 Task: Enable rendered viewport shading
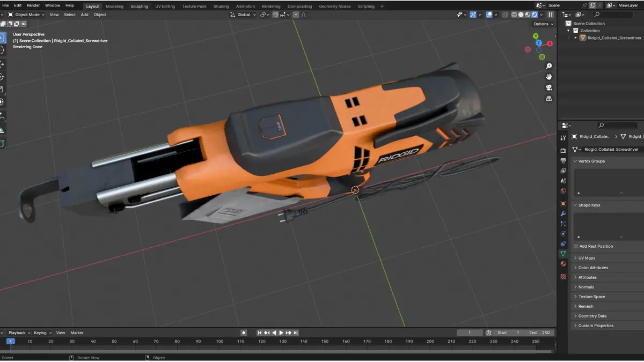point(535,14)
